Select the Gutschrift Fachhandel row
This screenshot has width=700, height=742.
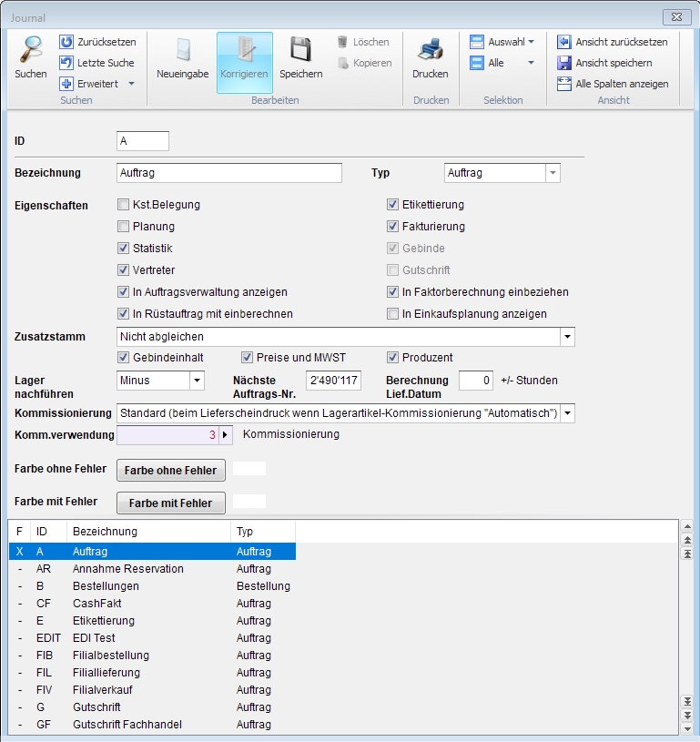152,725
